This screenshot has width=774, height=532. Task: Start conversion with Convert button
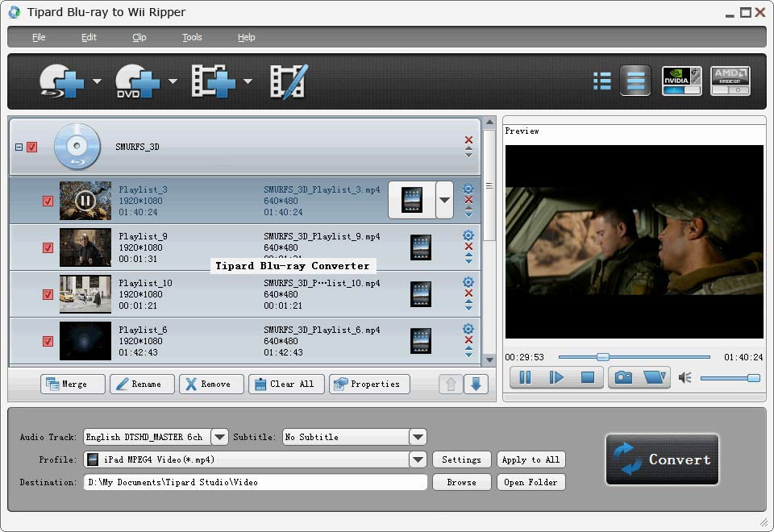point(662,459)
